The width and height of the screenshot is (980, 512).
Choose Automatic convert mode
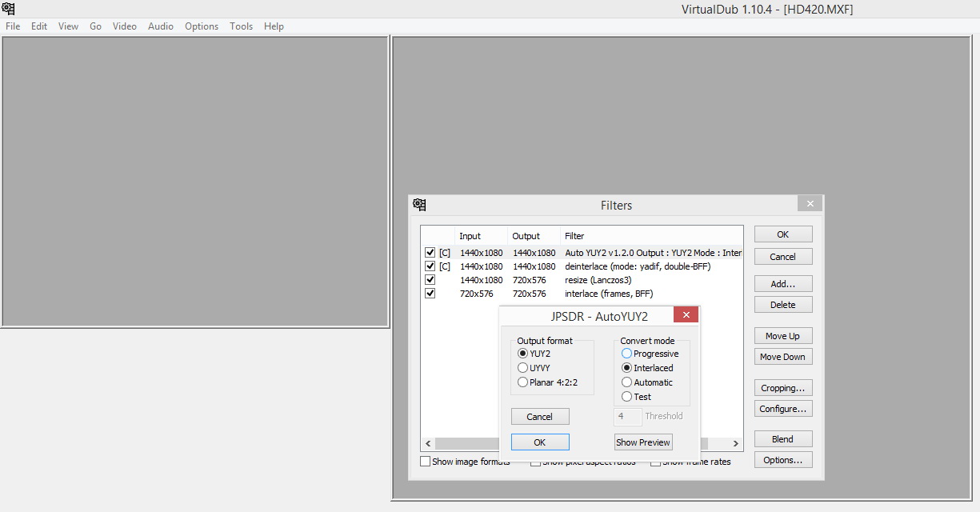click(x=647, y=382)
